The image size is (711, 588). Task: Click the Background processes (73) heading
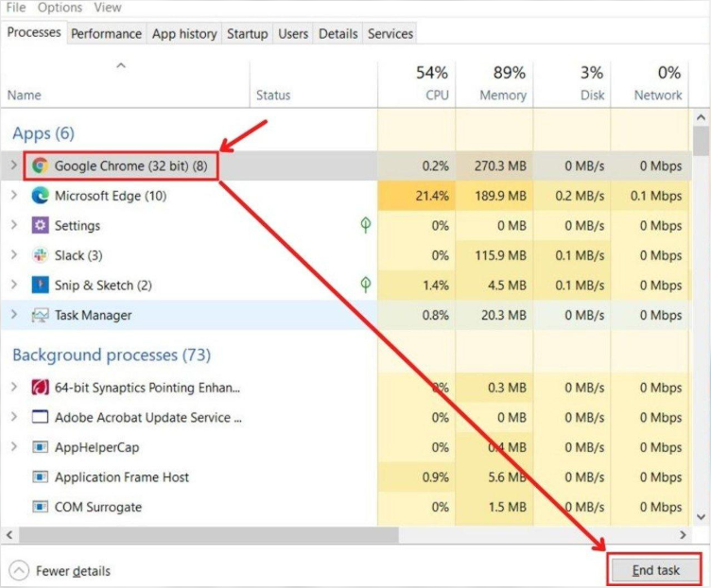112,355
